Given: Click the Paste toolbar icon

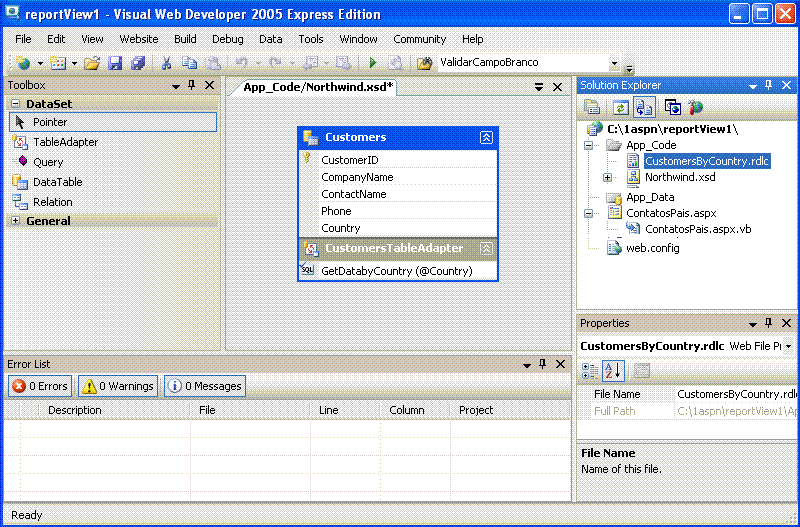Looking at the screenshot, I should pyautogui.click(x=213, y=63).
